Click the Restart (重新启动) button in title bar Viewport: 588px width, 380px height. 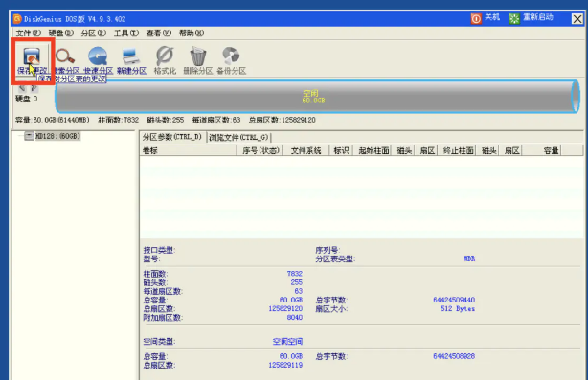coord(531,18)
